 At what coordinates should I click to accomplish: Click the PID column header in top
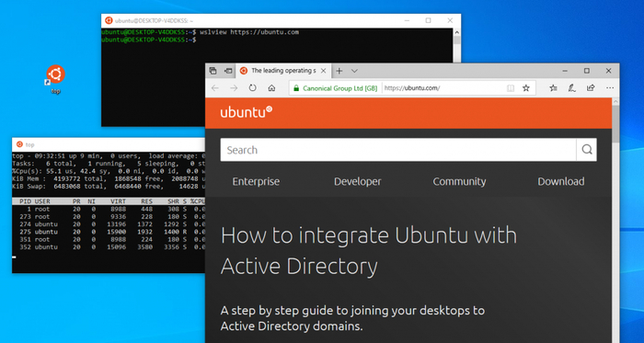[x=27, y=201]
